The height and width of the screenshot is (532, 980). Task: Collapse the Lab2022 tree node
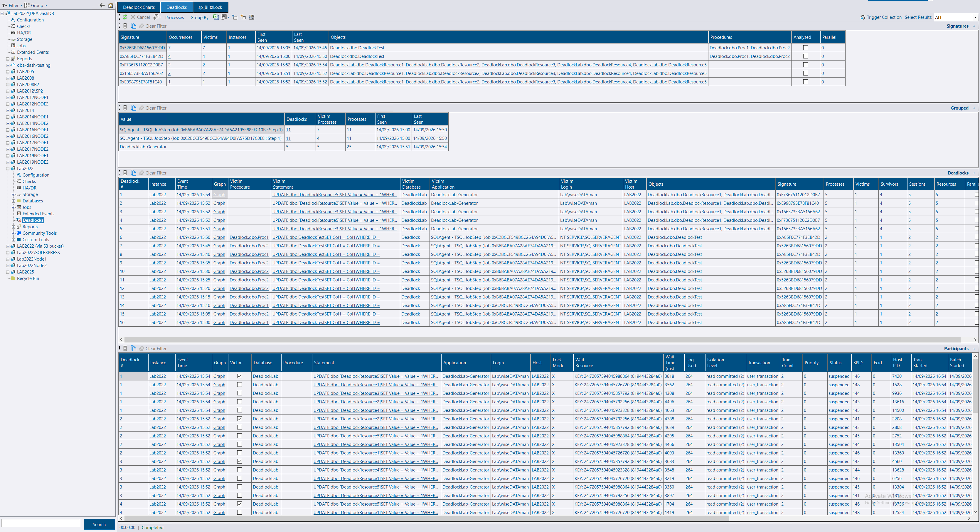(8, 169)
